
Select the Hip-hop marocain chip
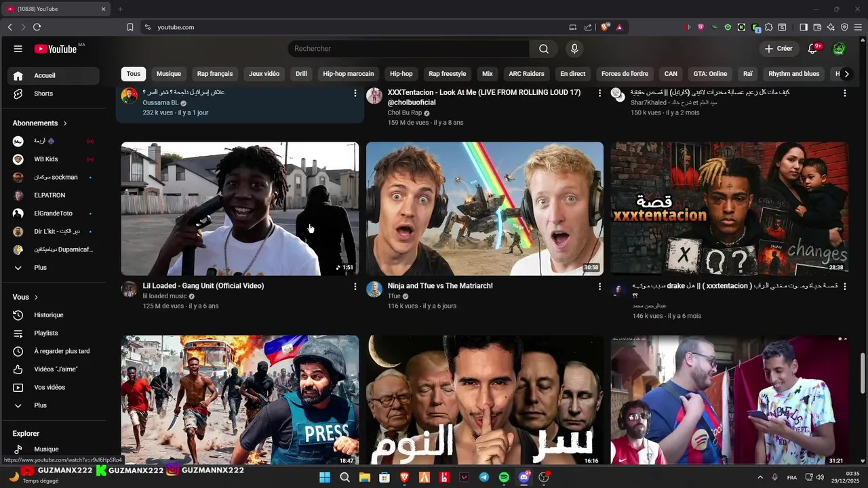pos(349,74)
